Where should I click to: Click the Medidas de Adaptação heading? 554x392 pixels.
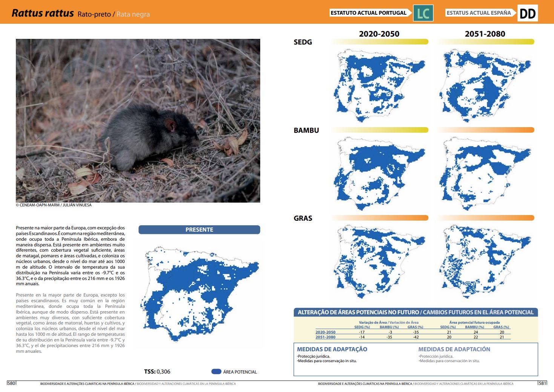click(x=332, y=349)
